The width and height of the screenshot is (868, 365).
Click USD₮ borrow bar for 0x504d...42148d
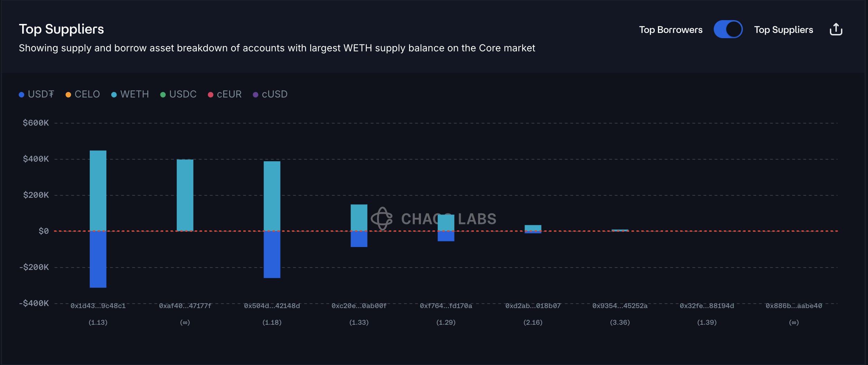tap(272, 254)
